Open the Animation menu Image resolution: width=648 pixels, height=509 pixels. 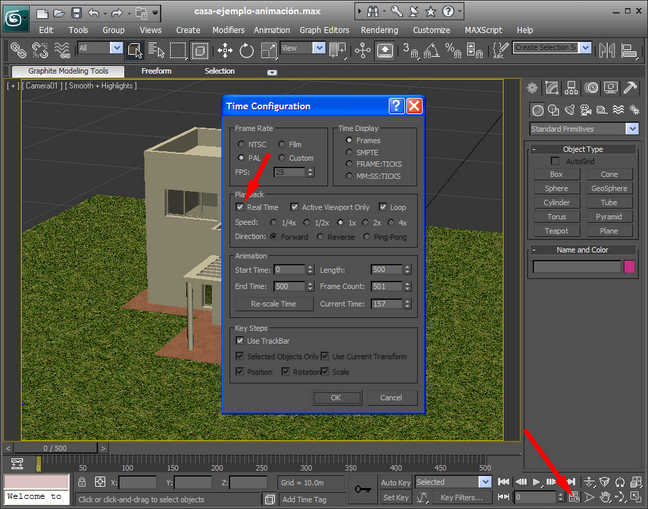(272, 30)
